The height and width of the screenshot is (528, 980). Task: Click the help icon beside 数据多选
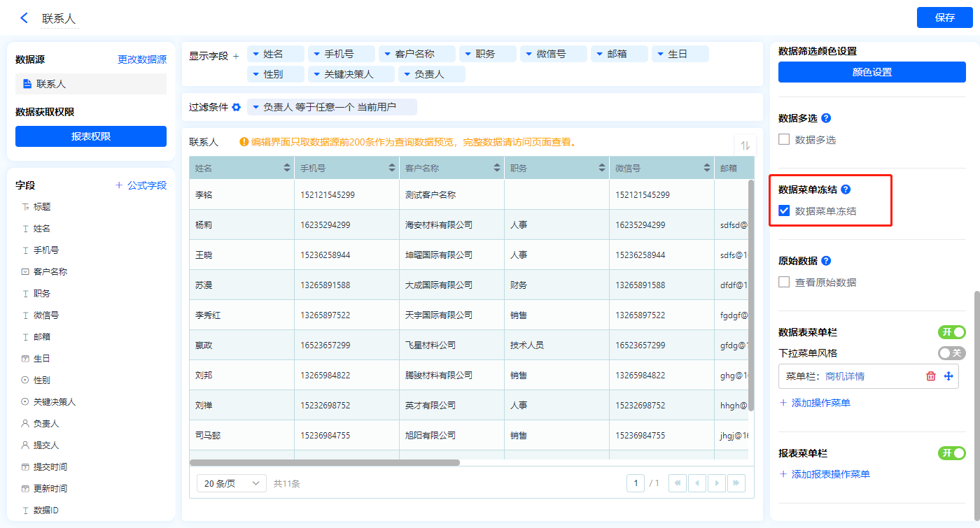click(x=826, y=118)
